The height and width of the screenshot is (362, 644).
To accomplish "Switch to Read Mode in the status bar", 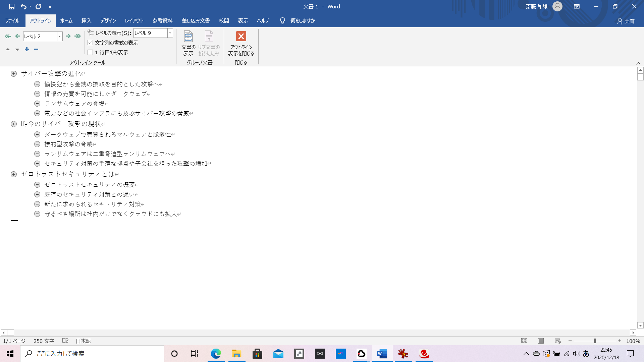I will [x=524, y=341].
